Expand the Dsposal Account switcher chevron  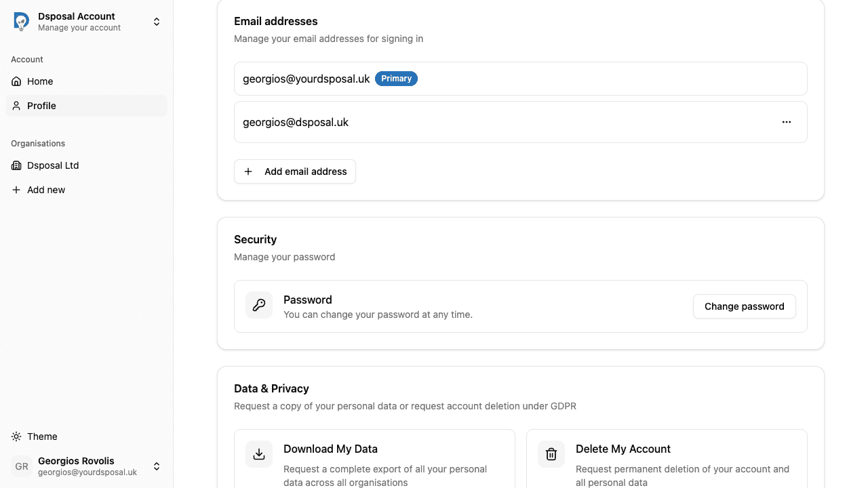[x=157, y=21]
